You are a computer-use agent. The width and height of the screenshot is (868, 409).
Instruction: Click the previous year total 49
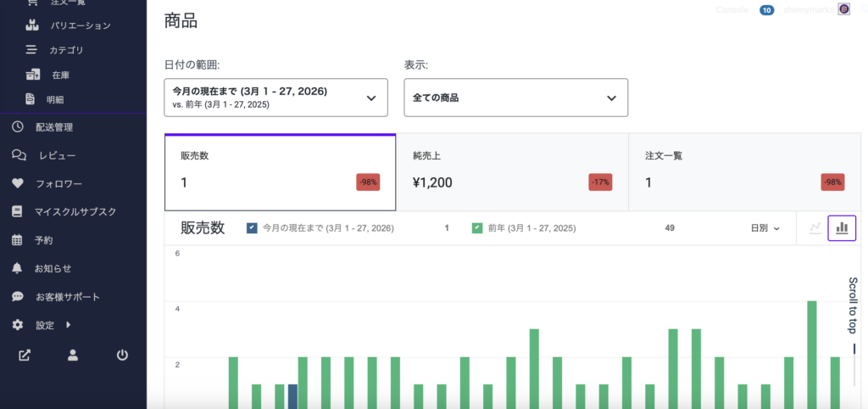click(670, 227)
